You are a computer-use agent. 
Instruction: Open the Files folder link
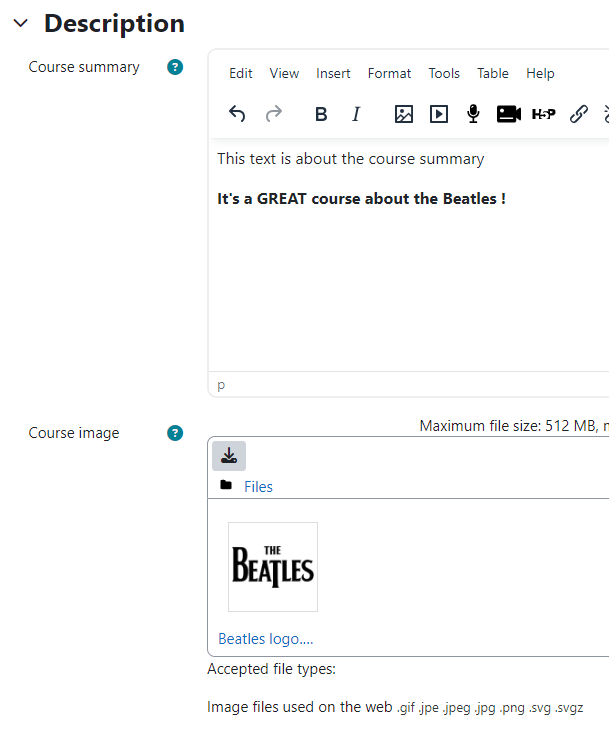pyautogui.click(x=258, y=487)
